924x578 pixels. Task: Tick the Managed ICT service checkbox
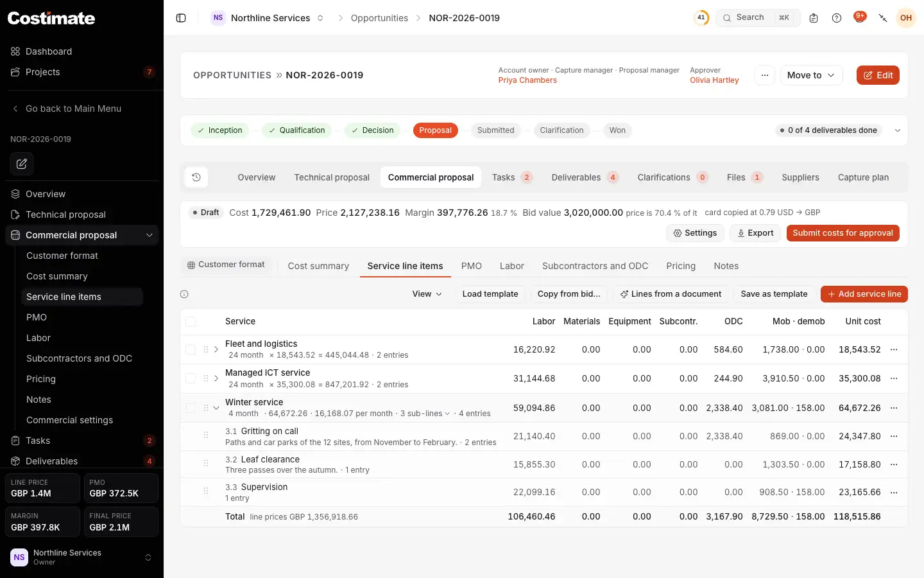pyautogui.click(x=191, y=378)
